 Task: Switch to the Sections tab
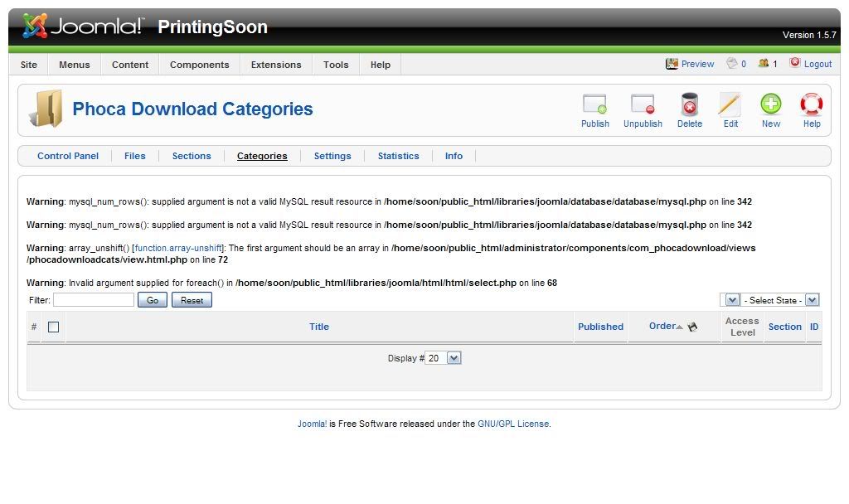[192, 156]
